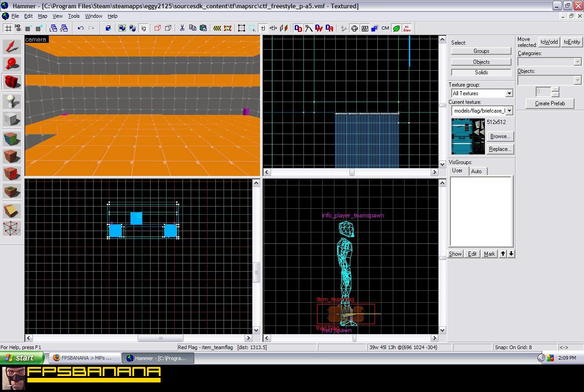Switch to the User VisGroups tab

[x=457, y=170]
